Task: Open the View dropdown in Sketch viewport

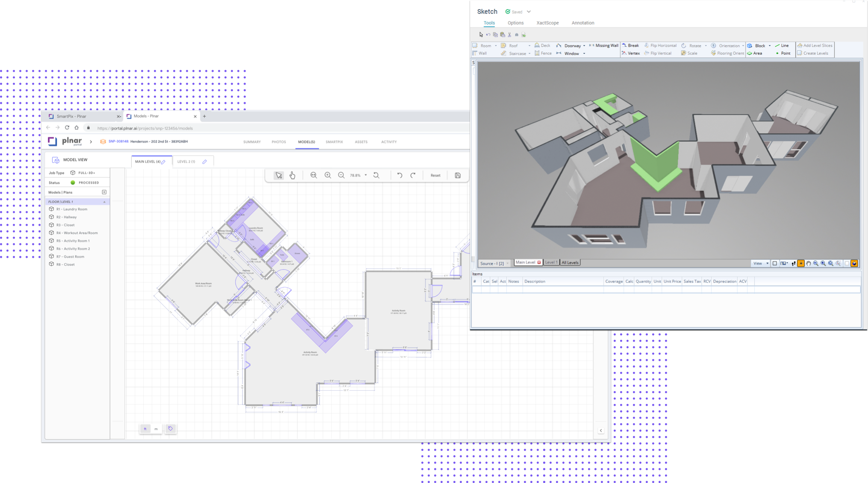Action: [x=761, y=263]
